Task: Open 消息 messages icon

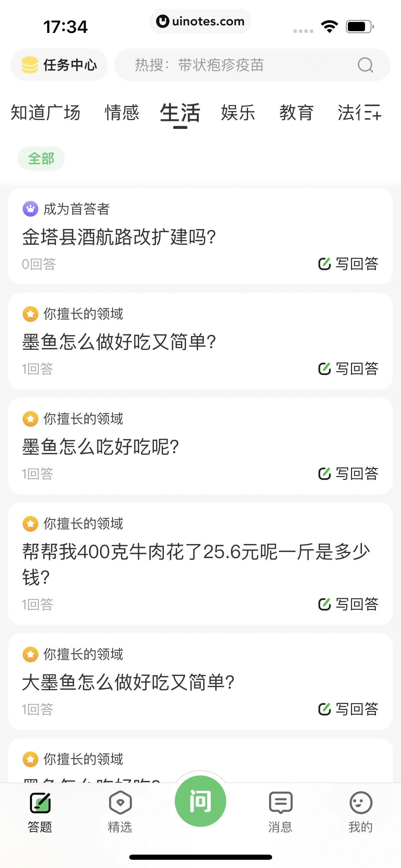Action: tap(280, 803)
